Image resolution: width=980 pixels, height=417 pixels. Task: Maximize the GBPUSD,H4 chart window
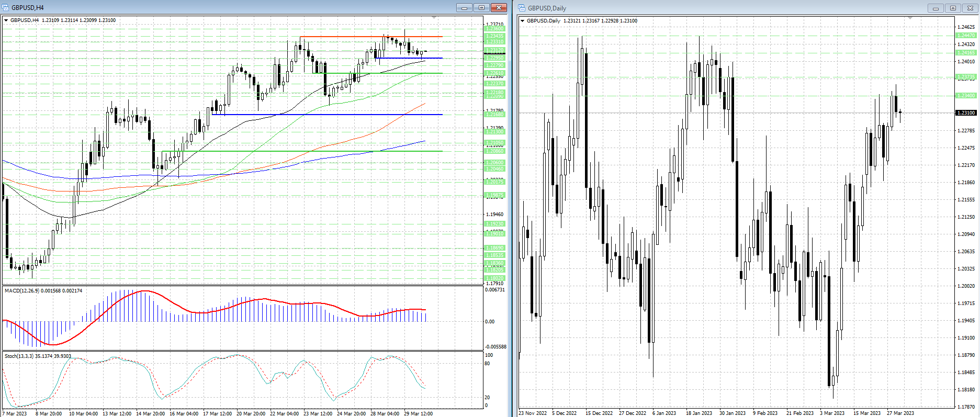(481, 8)
